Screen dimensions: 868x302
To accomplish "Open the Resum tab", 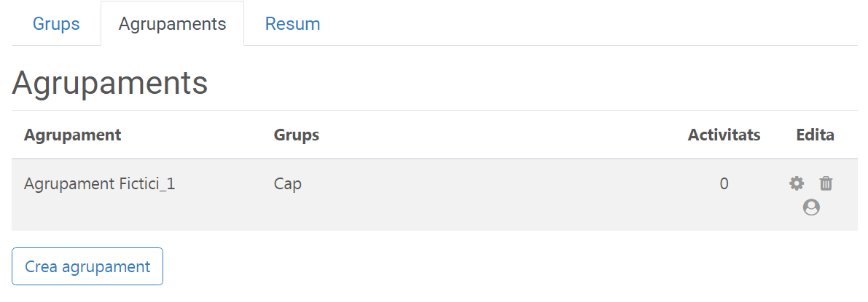I will [x=292, y=24].
